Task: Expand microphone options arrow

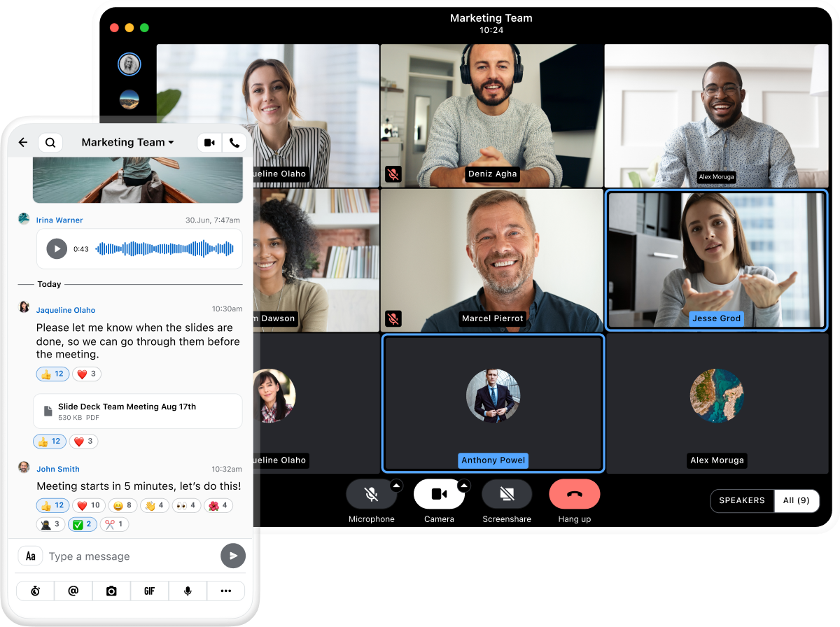Action: point(396,485)
